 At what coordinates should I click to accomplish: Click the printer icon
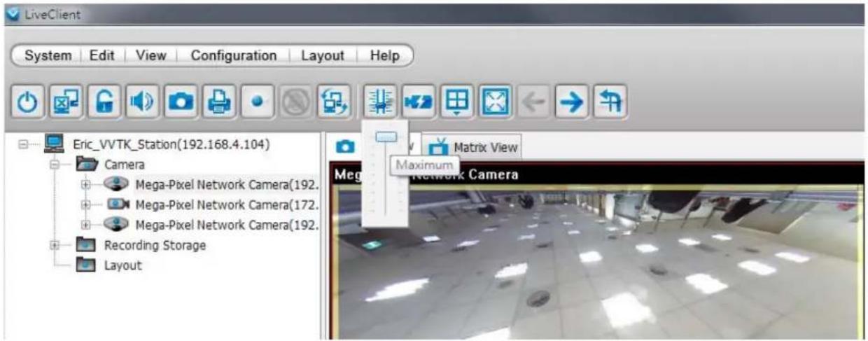218,103
